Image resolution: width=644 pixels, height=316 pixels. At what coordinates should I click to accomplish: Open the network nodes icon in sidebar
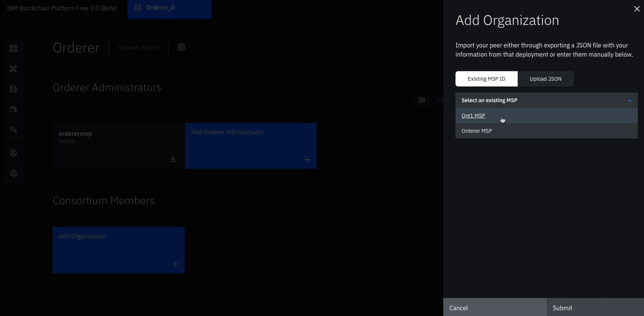(13, 69)
